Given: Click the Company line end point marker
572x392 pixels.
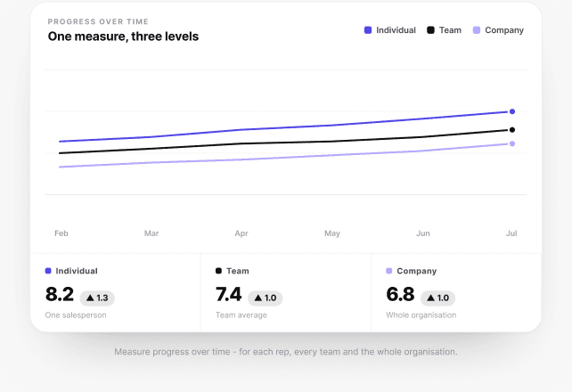Looking at the screenshot, I should [512, 143].
